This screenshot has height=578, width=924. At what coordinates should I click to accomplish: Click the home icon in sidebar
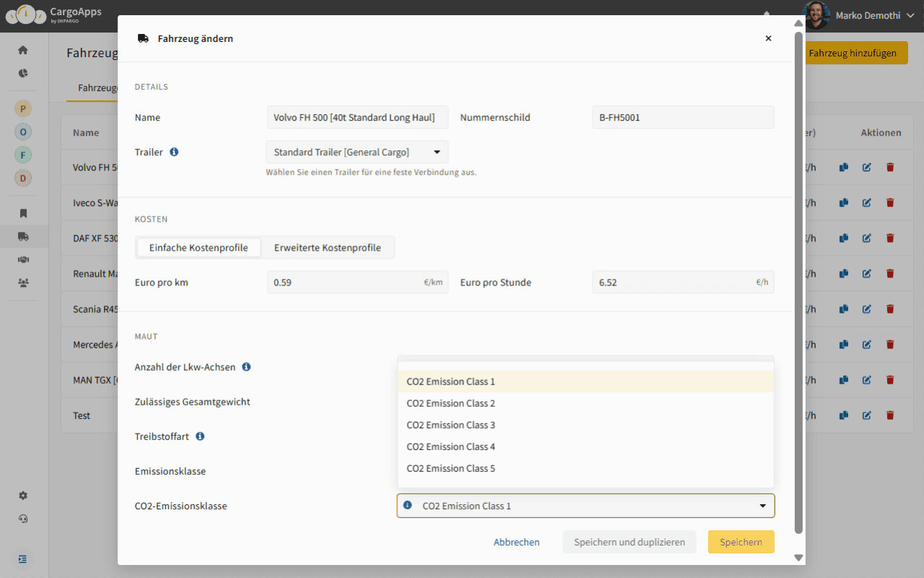pyautogui.click(x=23, y=50)
